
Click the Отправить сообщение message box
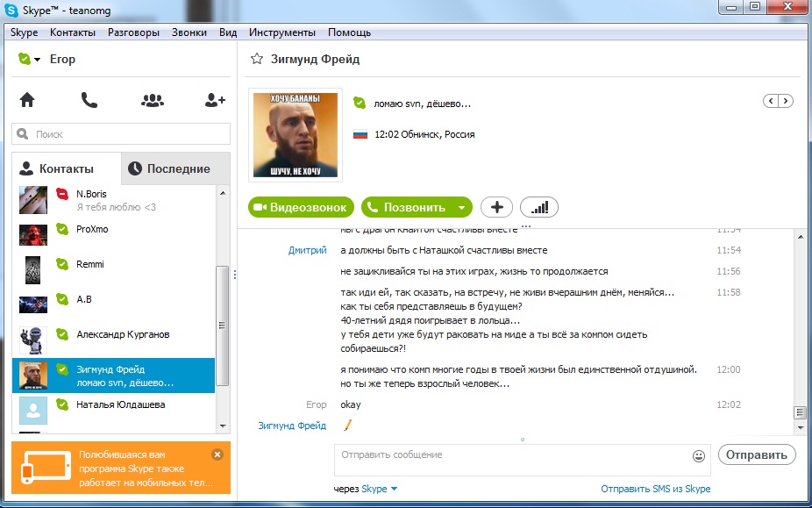click(523, 460)
